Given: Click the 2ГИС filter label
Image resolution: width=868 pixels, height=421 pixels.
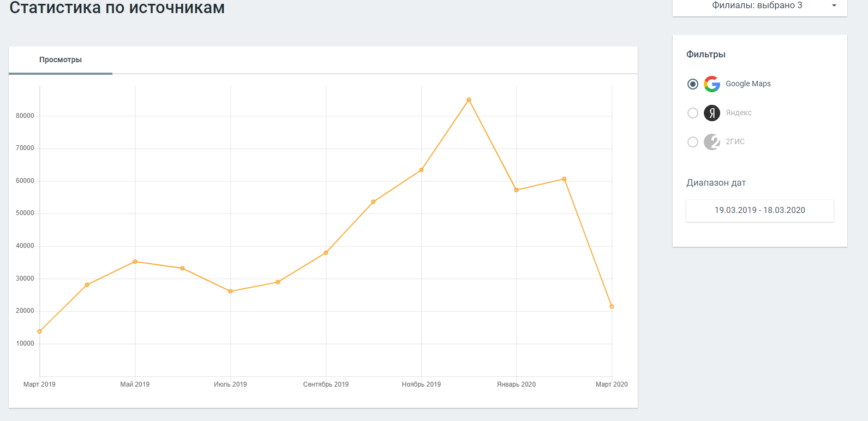Looking at the screenshot, I should point(735,142).
